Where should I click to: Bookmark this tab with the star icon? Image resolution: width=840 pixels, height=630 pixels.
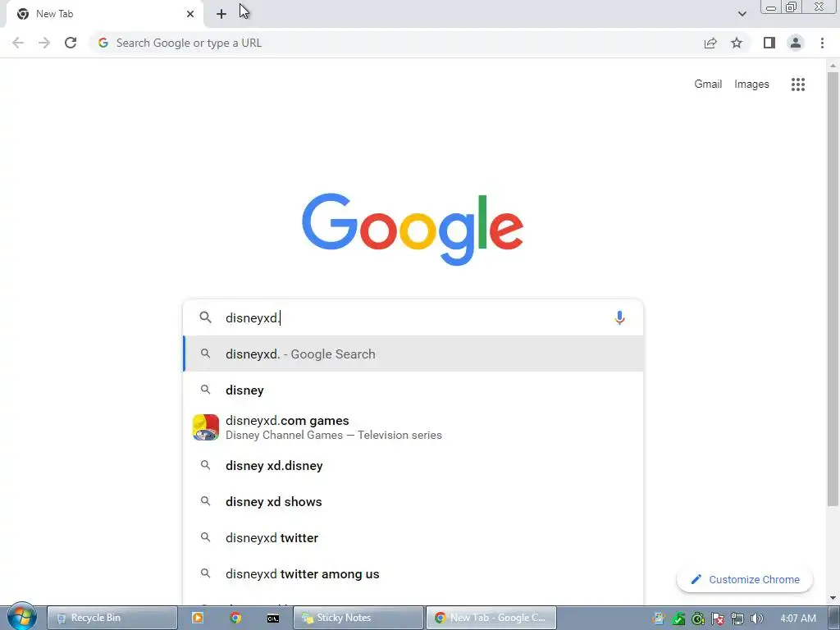coord(737,43)
